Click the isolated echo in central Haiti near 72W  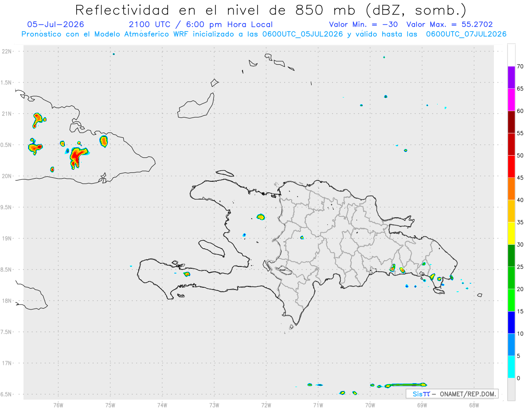(x=261, y=217)
